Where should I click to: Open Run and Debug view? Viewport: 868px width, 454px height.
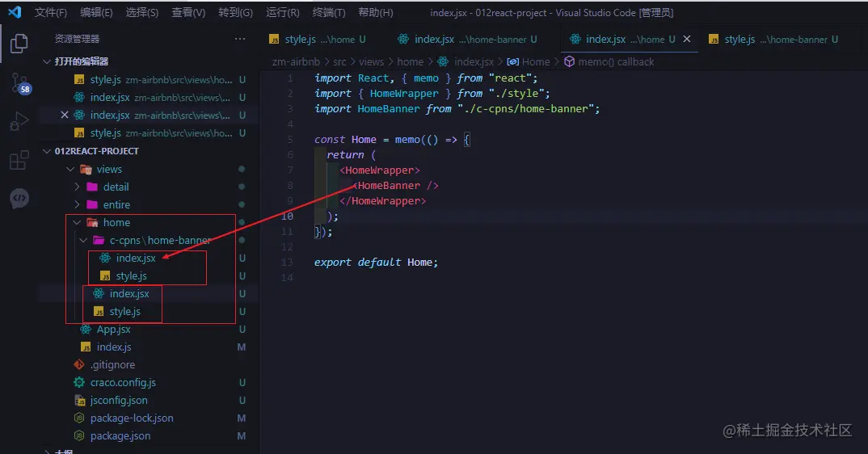tap(19, 122)
